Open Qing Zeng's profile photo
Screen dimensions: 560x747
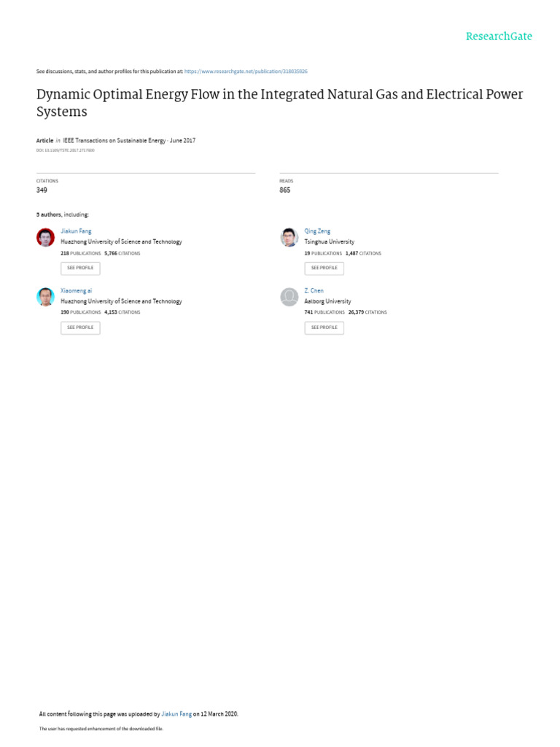coord(289,237)
